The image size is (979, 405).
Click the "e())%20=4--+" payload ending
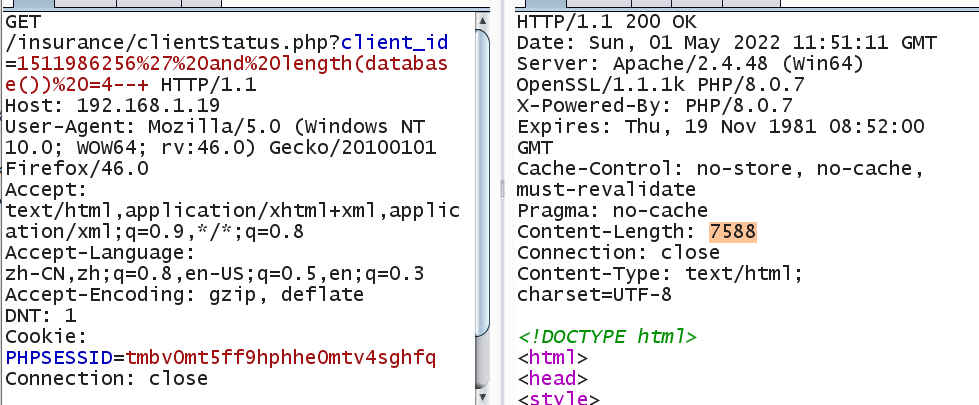coord(79,85)
